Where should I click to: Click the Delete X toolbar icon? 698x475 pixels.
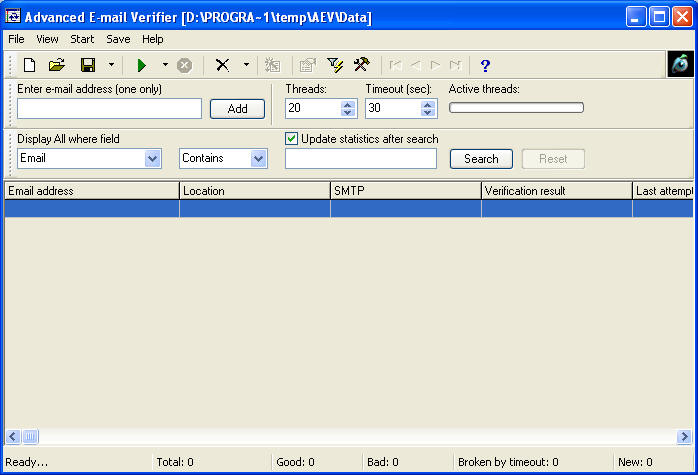click(222, 65)
